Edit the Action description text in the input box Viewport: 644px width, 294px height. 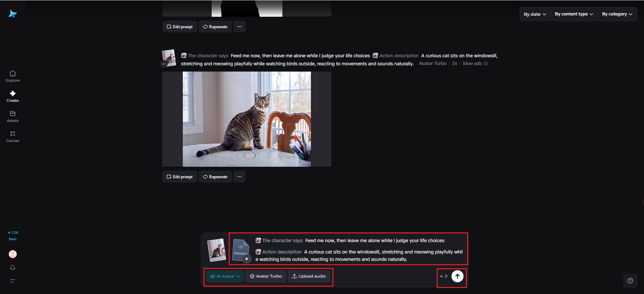pyautogui.click(x=359, y=255)
